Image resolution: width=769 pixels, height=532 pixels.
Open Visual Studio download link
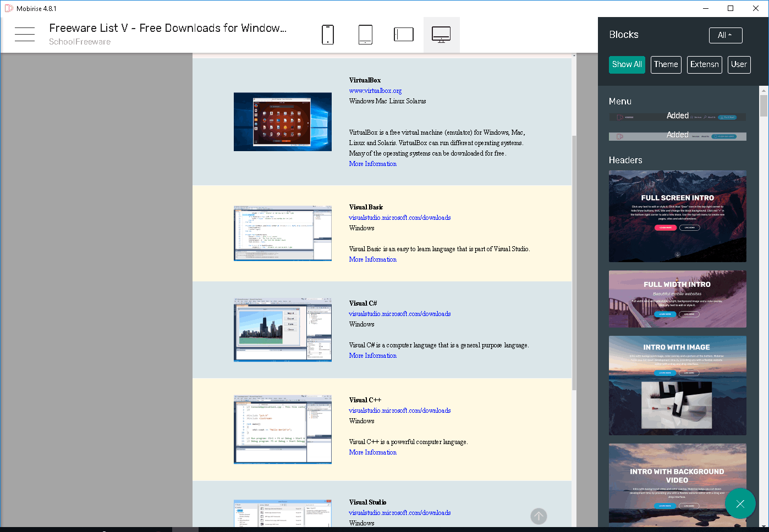(400, 513)
